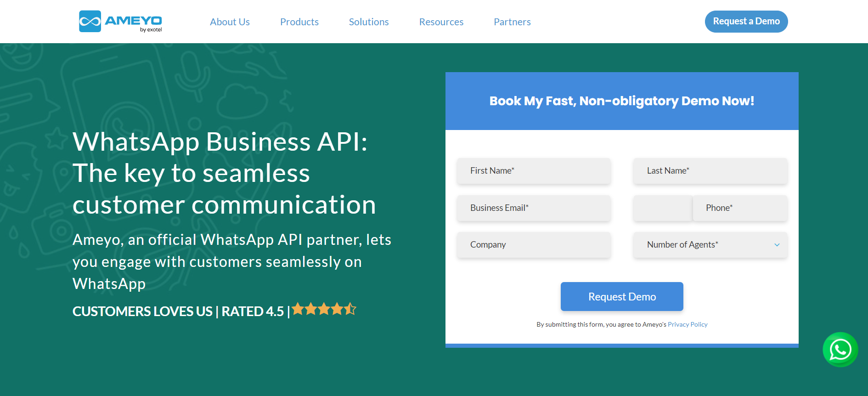Open the Solutions menu
868x396 pixels.
tap(369, 22)
